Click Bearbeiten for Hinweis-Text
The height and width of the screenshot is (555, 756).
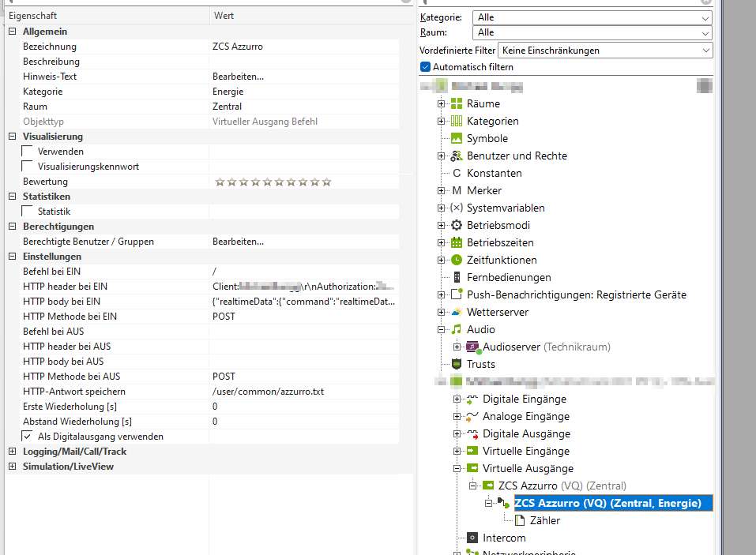[238, 77]
